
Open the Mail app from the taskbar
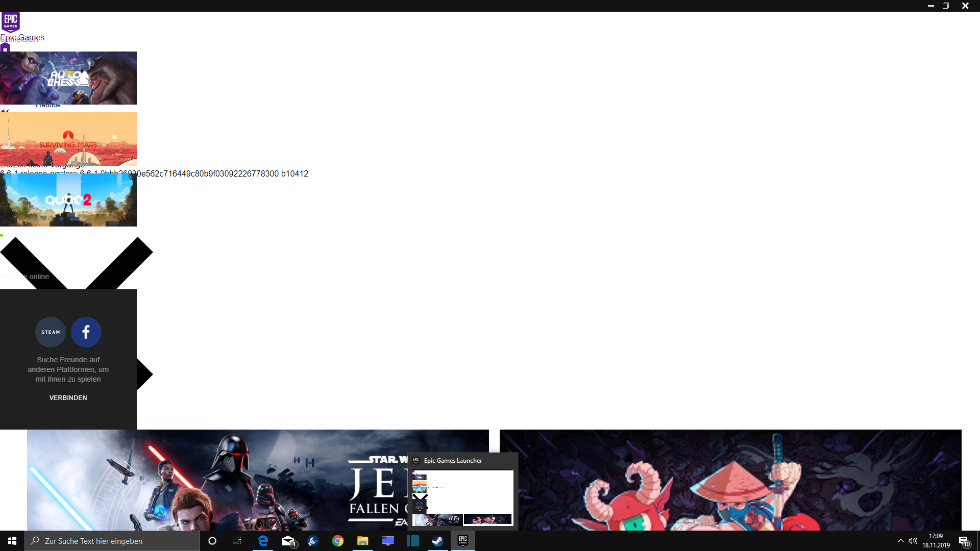point(288,541)
